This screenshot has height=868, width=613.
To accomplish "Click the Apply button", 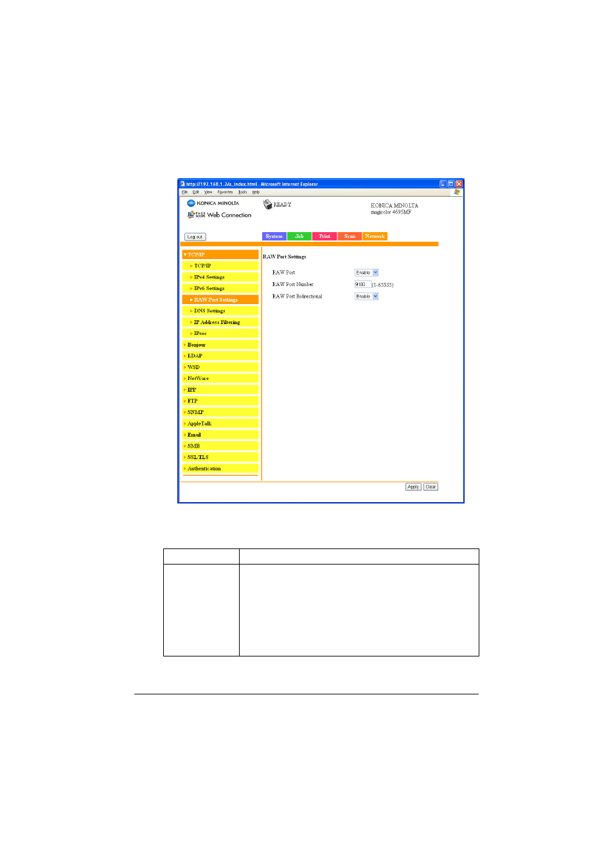I will 413,487.
